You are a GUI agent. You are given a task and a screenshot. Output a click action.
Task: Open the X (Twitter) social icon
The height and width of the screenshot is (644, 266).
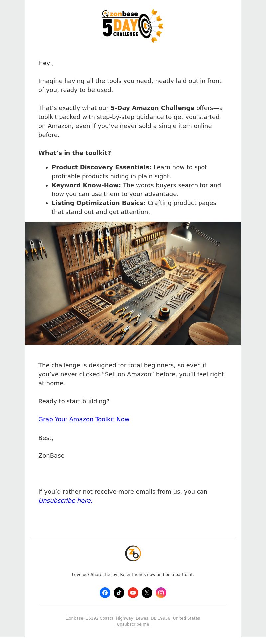[147, 592]
